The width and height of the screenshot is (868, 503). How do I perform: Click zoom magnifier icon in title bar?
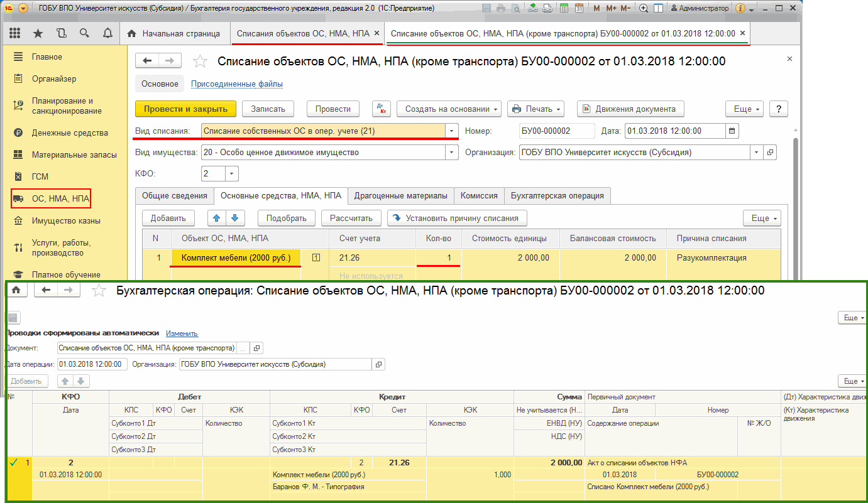tap(644, 8)
